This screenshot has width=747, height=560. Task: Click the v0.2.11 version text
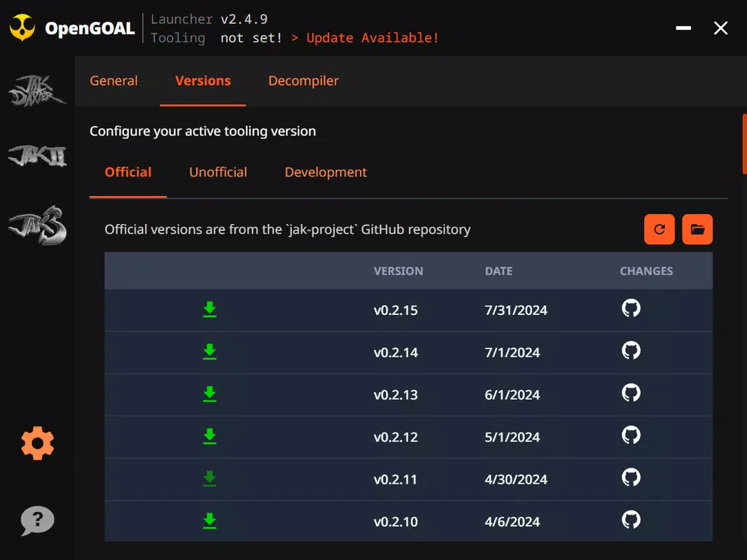pyautogui.click(x=396, y=479)
